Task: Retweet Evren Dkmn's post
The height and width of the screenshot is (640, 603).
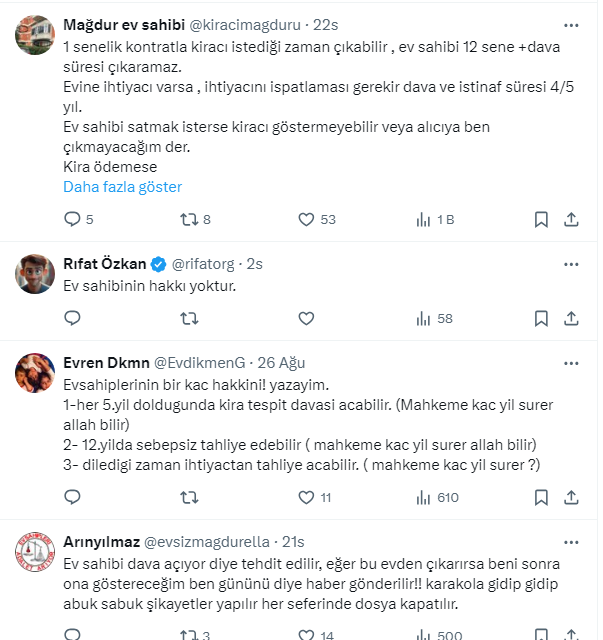Action: click(x=186, y=496)
